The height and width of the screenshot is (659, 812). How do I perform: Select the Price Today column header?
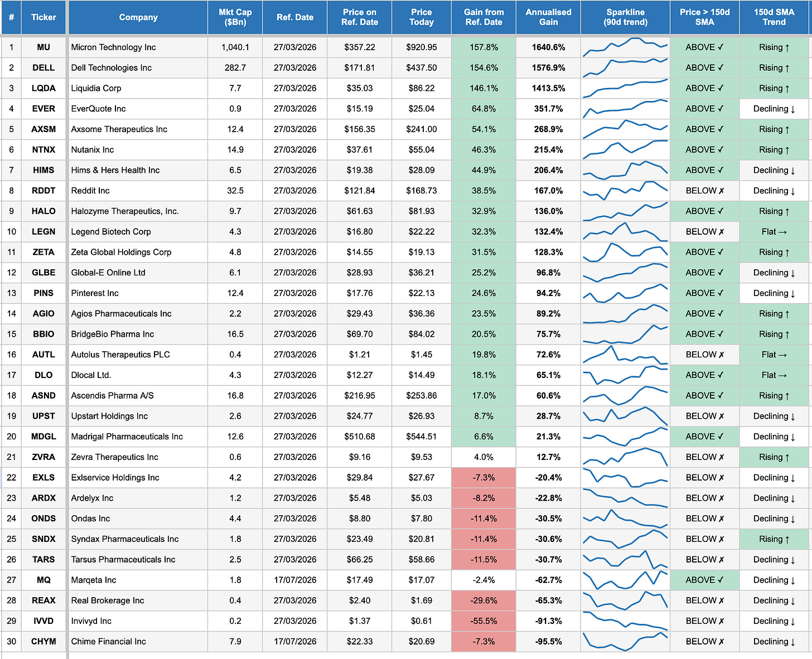click(422, 17)
